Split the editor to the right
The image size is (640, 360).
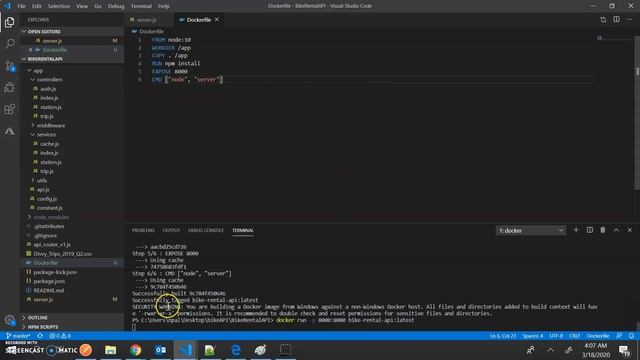pyautogui.click(x=616, y=20)
